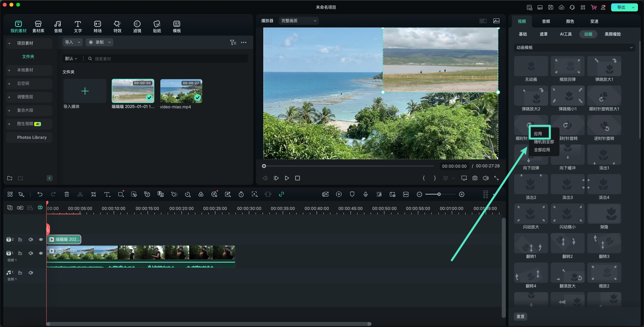Expand the 本地素材 tree item

(x=25, y=70)
